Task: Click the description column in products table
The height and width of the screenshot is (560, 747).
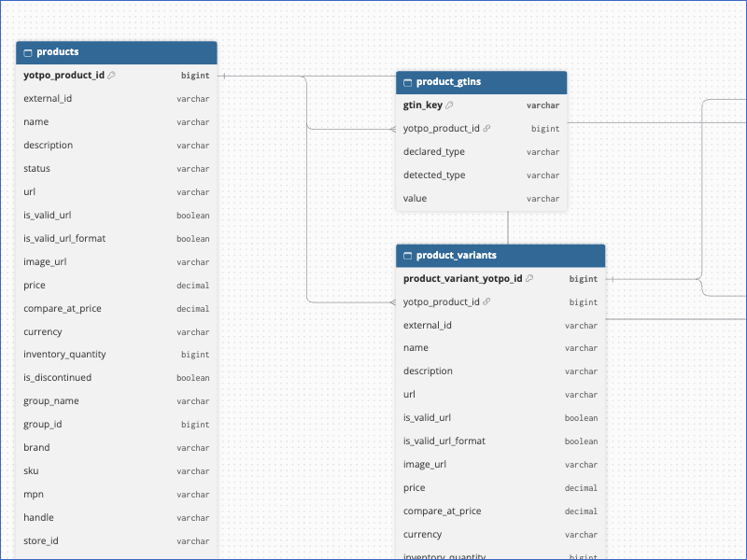Action: point(117,146)
